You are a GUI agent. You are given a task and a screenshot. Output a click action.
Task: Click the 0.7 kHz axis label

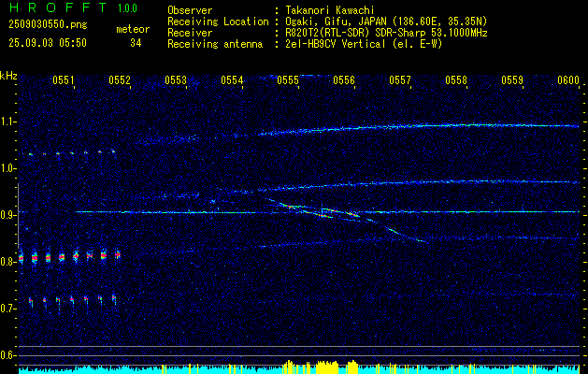(8, 309)
